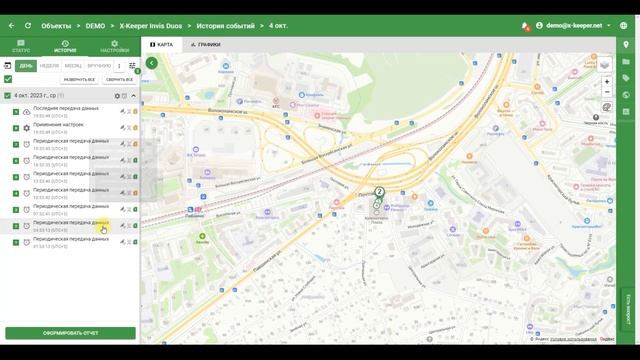Image resolution: width=640 pixels, height=360 pixels.
Task: Click the square icon beside the date gear
Action: pyautogui.click(x=124, y=96)
